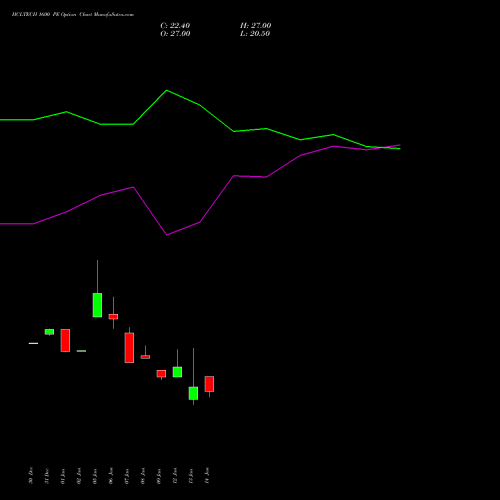Click the 07 Jan date label

pos(127,476)
